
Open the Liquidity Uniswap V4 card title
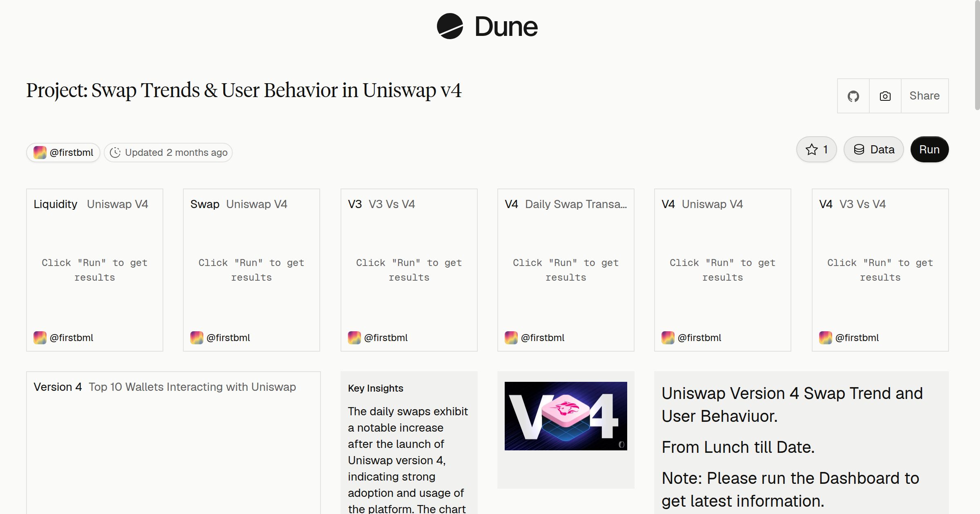point(91,204)
